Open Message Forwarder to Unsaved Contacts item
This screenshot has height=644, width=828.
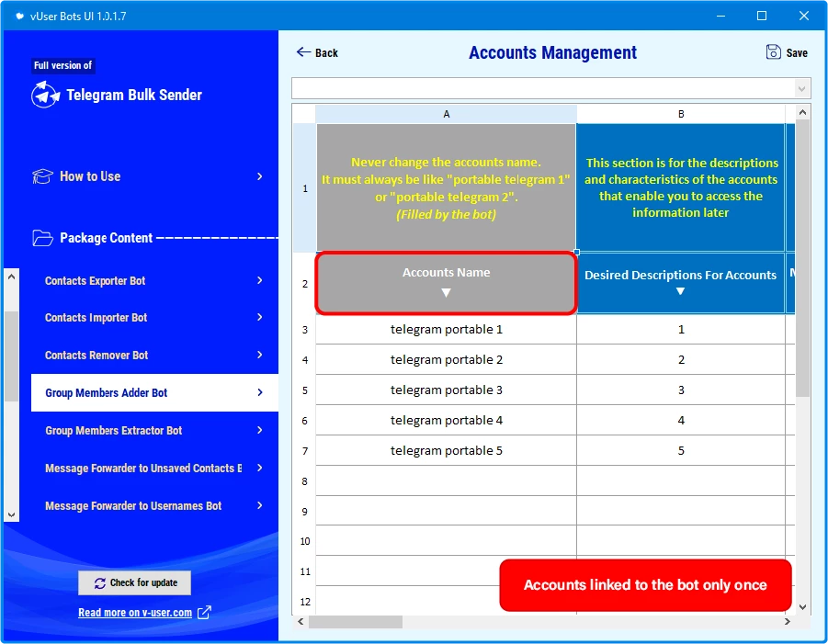pos(154,468)
